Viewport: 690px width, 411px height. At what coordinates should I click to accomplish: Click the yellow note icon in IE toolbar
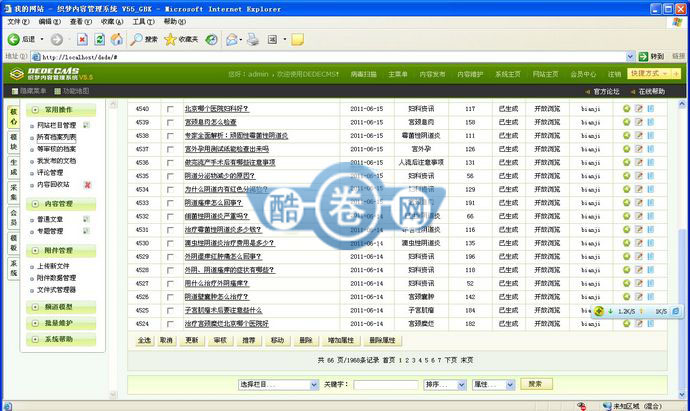(297, 40)
